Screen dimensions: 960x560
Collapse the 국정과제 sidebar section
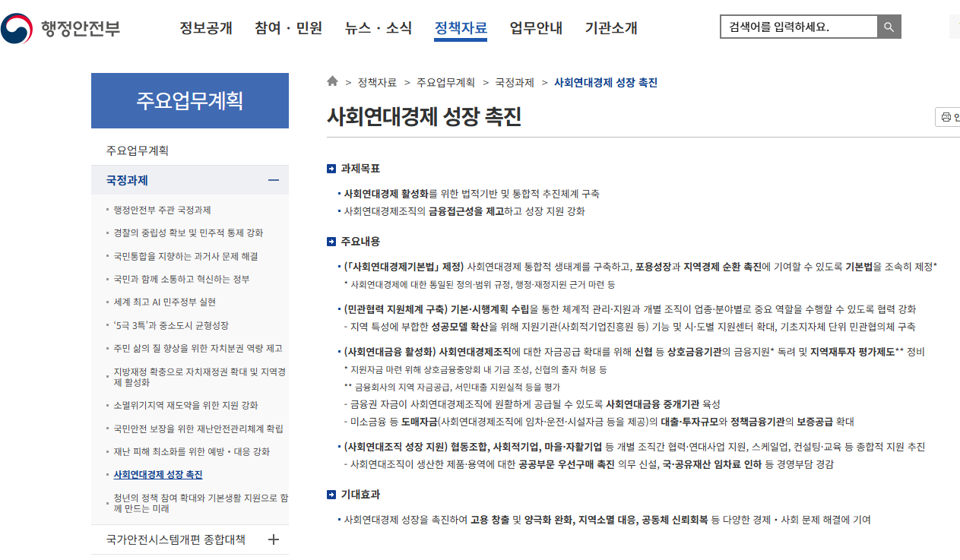click(x=274, y=180)
